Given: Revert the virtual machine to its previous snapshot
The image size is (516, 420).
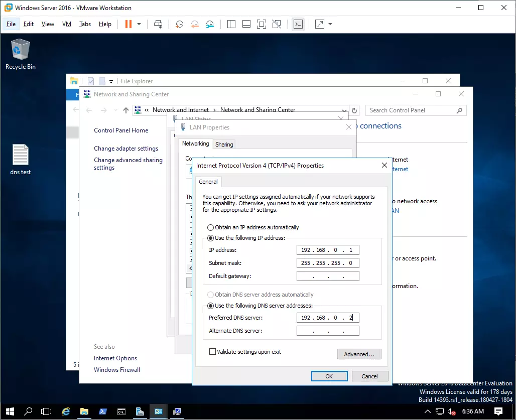Looking at the screenshot, I should click(x=195, y=24).
